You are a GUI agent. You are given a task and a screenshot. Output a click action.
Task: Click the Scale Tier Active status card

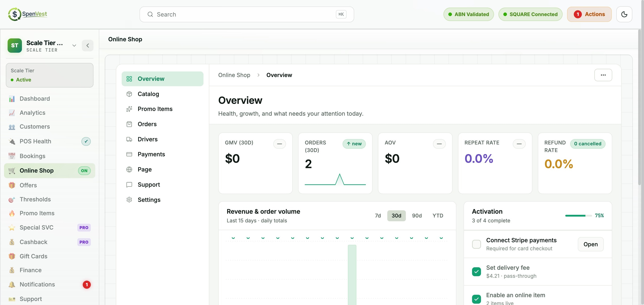49,75
